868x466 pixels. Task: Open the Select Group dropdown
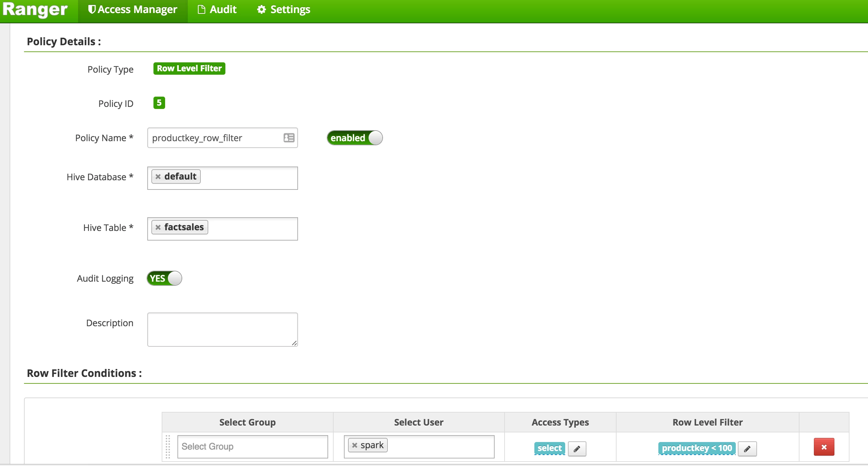point(252,447)
